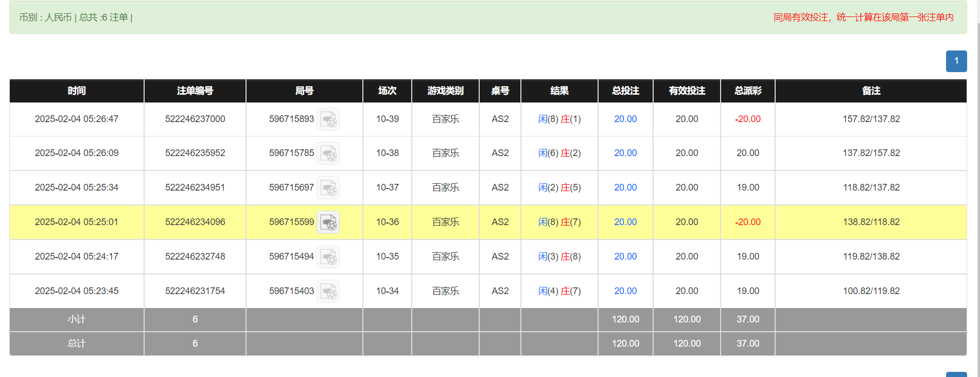
Task: Click the 注单编号 column header
Action: pos(195,91)
